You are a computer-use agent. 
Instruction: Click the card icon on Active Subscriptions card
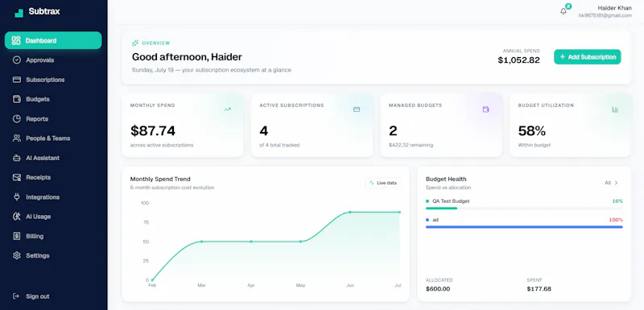tap(357, 110)
